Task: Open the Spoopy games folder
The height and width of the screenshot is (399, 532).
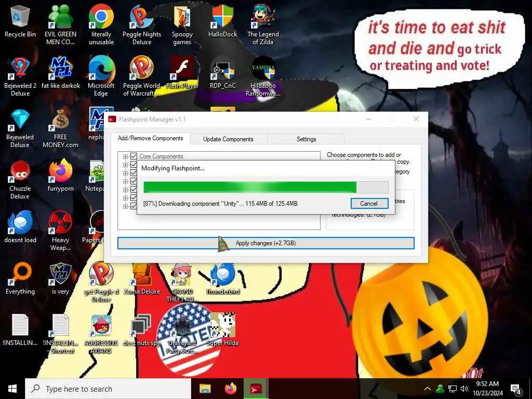Action: (x=182, y=25)
